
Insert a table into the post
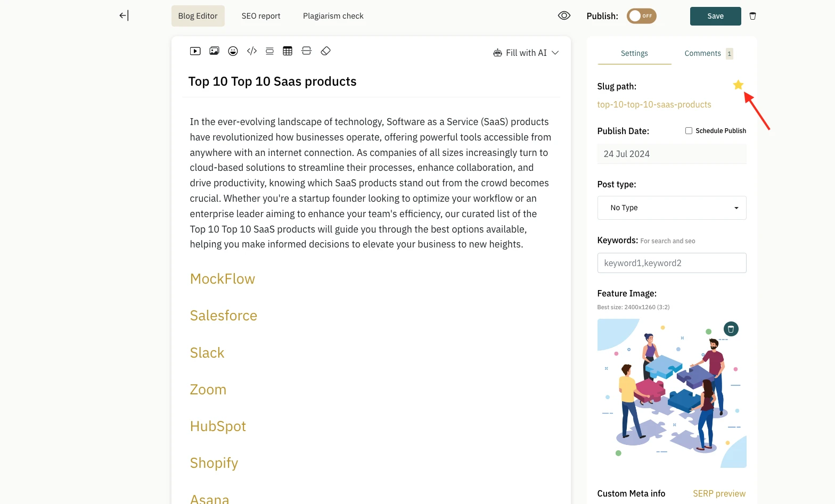tap(288, 51)
